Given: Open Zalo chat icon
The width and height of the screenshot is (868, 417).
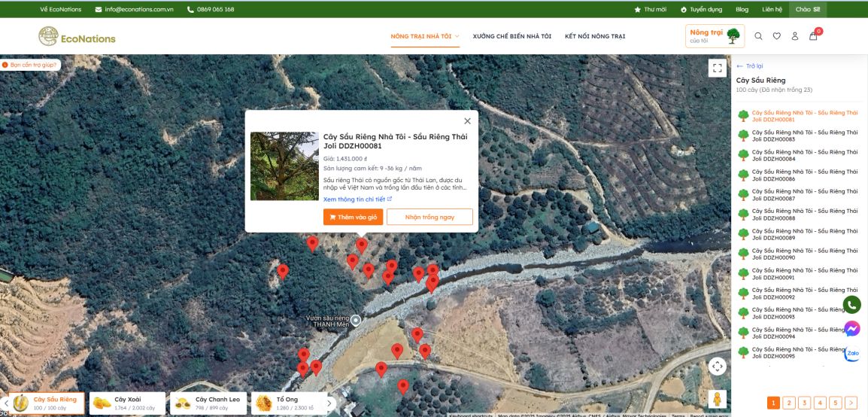Looking at the screenshot, I should tap(852, 353).
